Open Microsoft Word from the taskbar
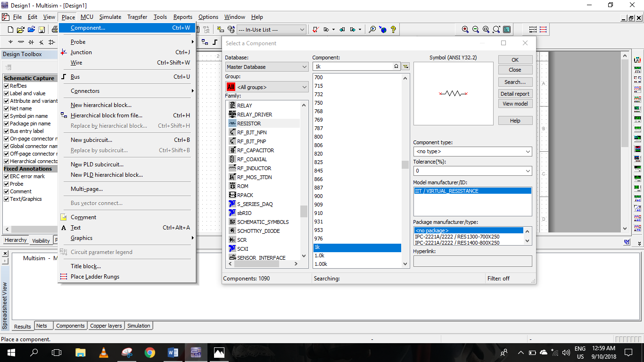The image size is (644, 362). point(173,352)
